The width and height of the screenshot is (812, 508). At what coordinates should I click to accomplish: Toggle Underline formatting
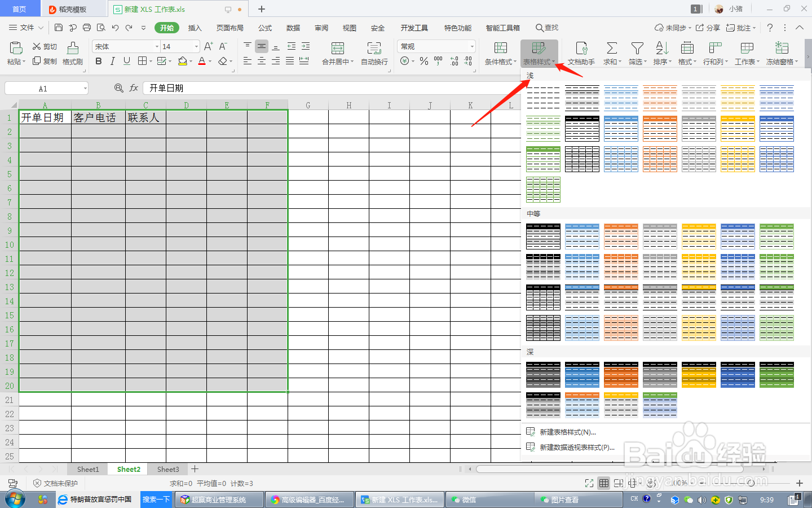[127, 61]
